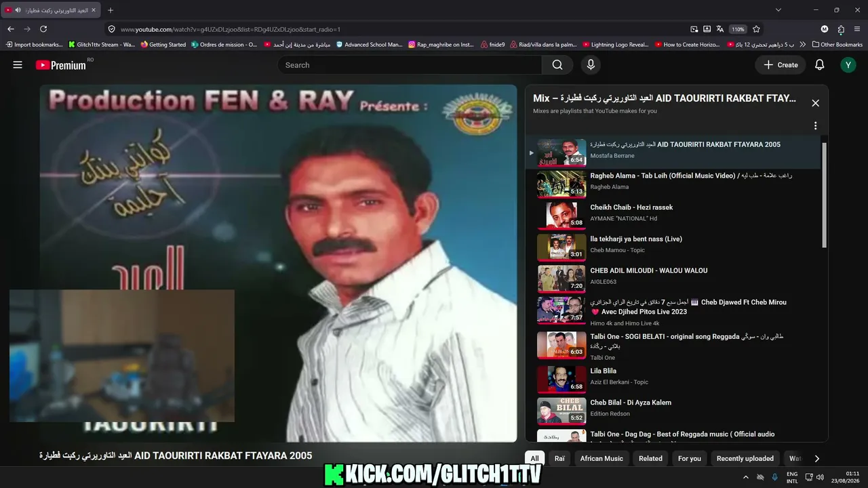Open the browser extensions menu

841,29
